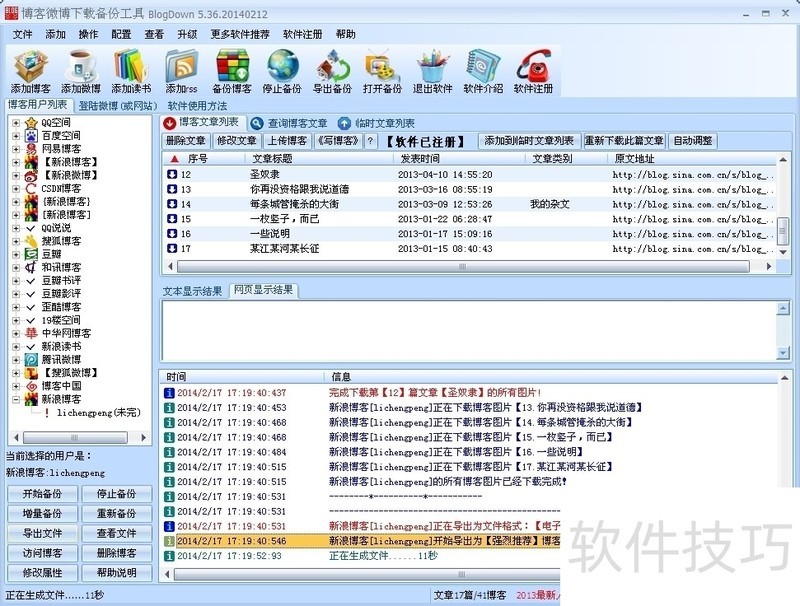Click the 添加博客 toolbar icon
The image size is (800, 606).
tap(31, 71)
